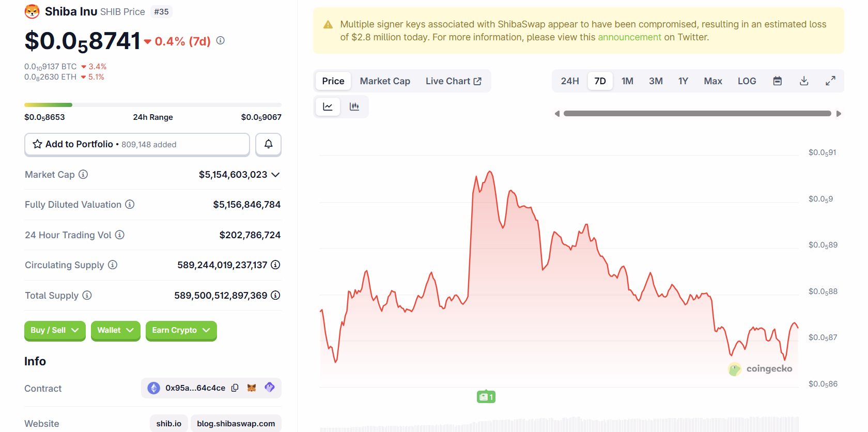This screenshot has height=432, width=868.
Task: Add token to MetaMask via fox icon
Action: point(252,388)
